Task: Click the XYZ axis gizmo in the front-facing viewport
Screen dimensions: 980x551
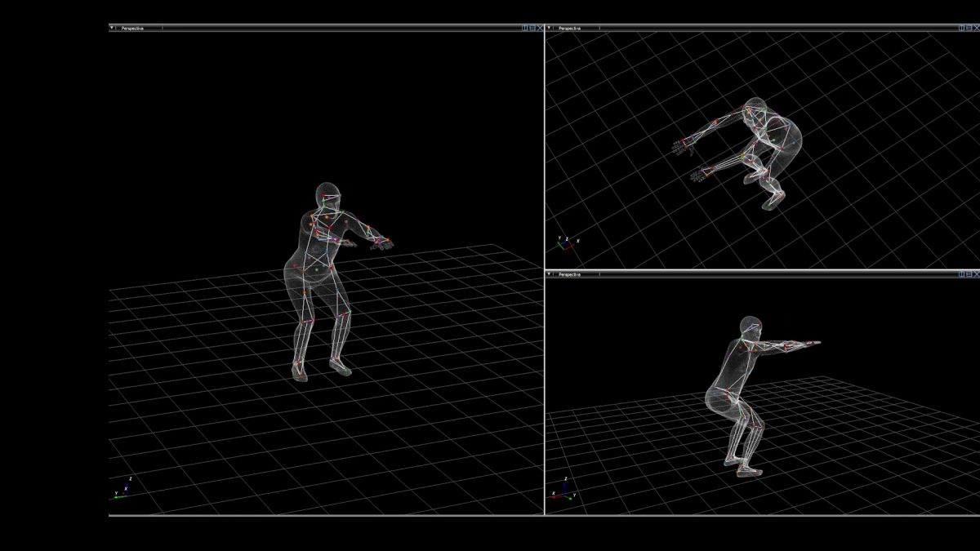Action: click(x=122, y=488)
